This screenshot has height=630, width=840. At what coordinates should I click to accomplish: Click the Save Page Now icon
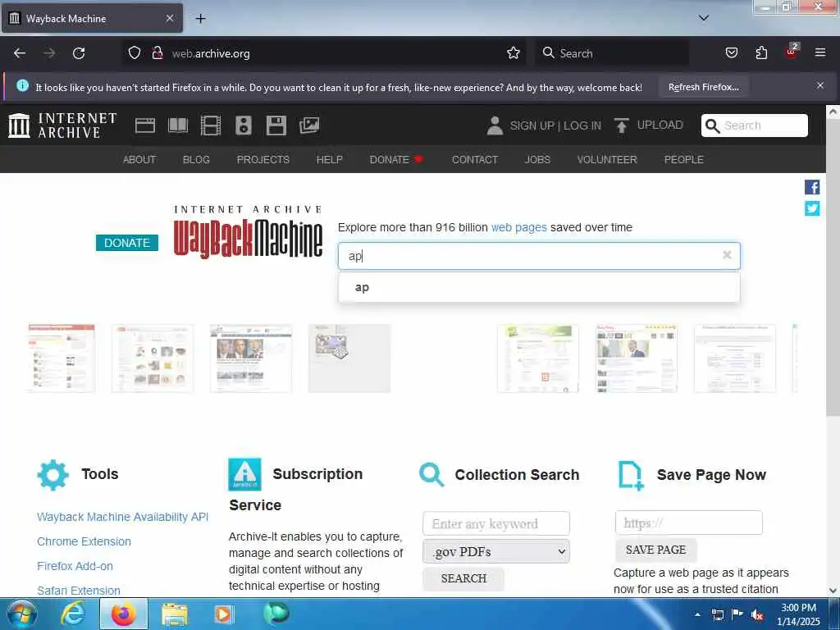631,475
